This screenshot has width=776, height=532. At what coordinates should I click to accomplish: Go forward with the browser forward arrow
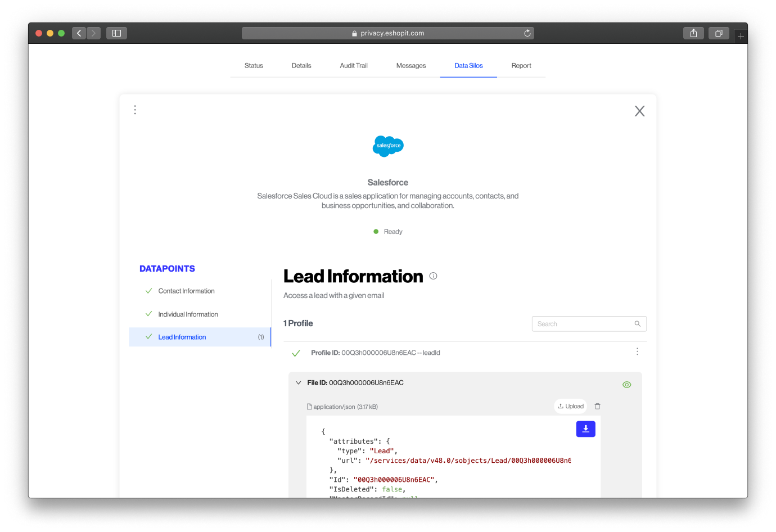pyautogui.click(x=94, y=33)
